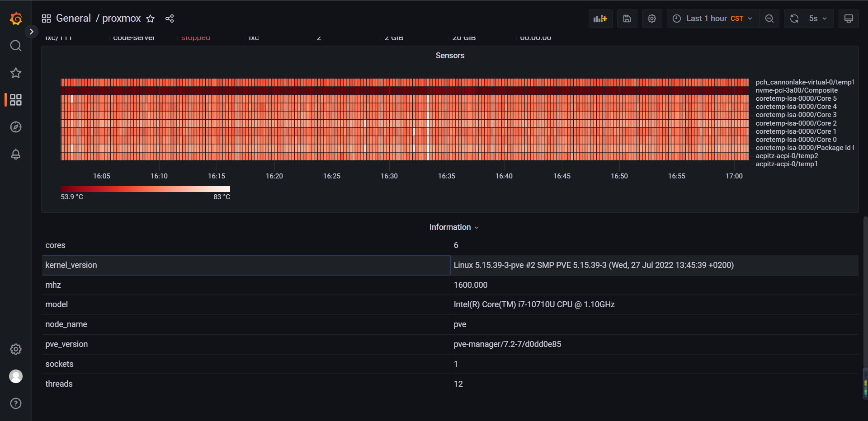Image resolution: width=868 pixels, height=421 pixels.
Task: Cycle the view mode with monitor icon
Action: [x=849, y=19]
